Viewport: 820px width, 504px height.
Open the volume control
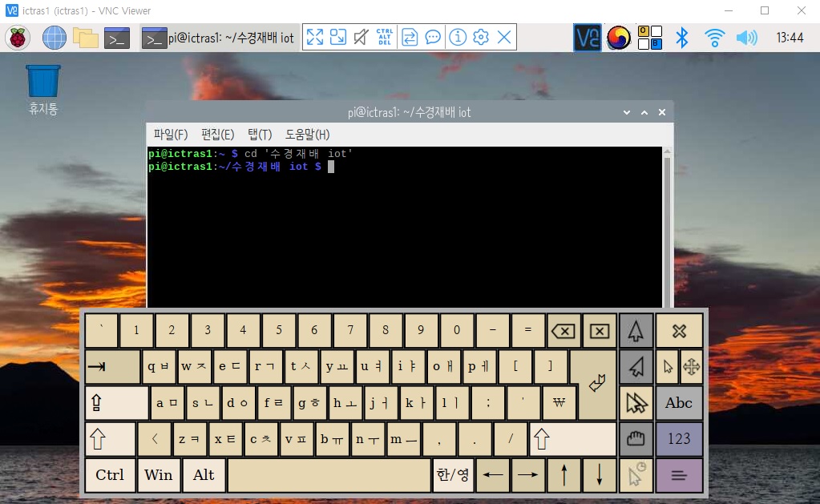pos(746,38)
